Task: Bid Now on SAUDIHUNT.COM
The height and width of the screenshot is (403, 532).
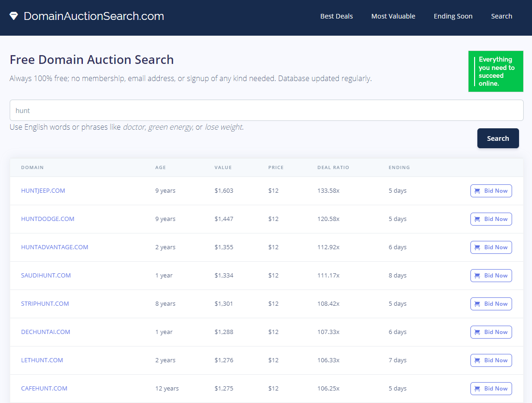Action: [491, 275]
